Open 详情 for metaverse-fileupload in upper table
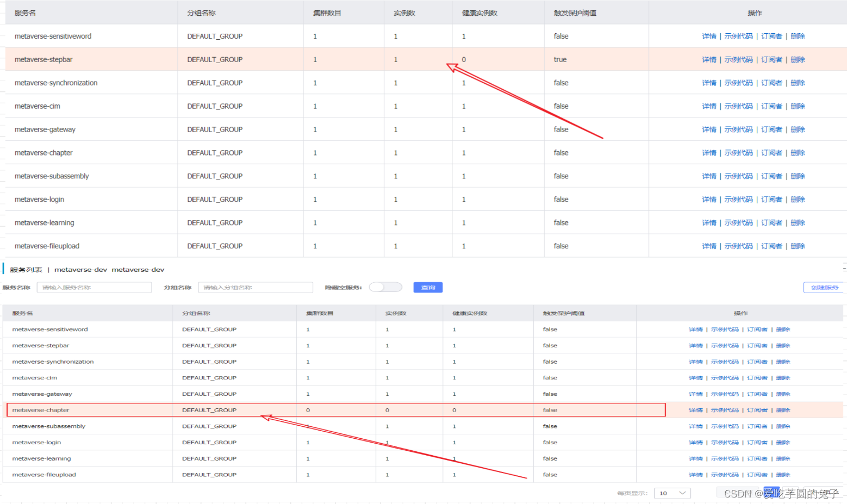 point(709,246)
